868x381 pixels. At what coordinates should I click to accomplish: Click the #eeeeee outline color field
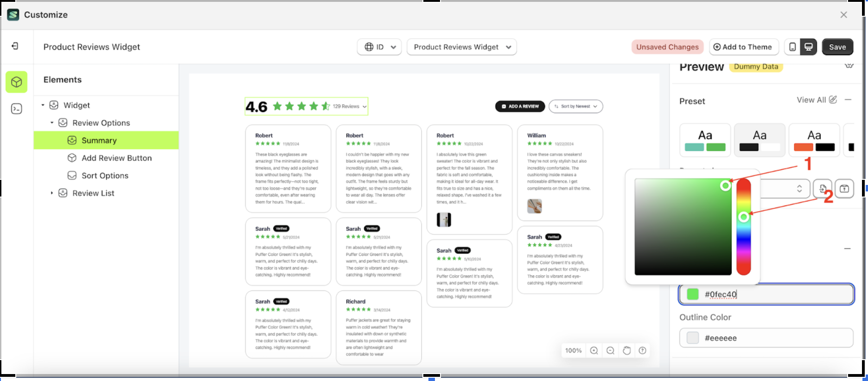pos(766,338)
